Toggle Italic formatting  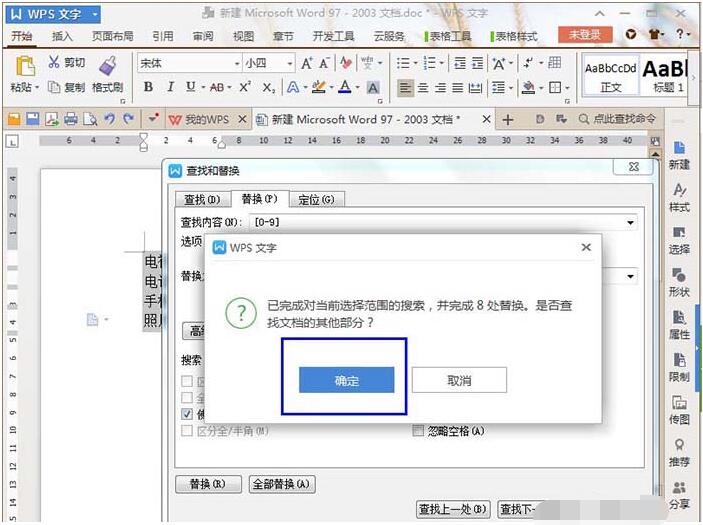(170, 87)
